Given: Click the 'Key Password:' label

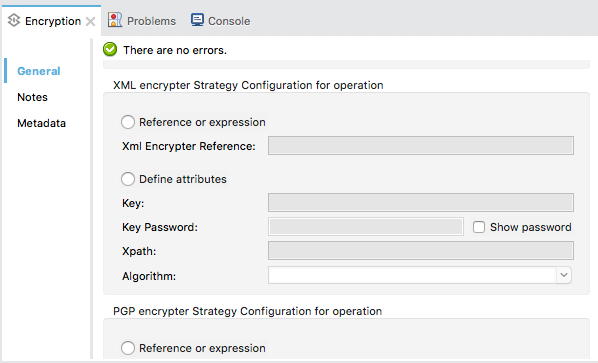Looking at the screenshot, I should click(160, 227).
